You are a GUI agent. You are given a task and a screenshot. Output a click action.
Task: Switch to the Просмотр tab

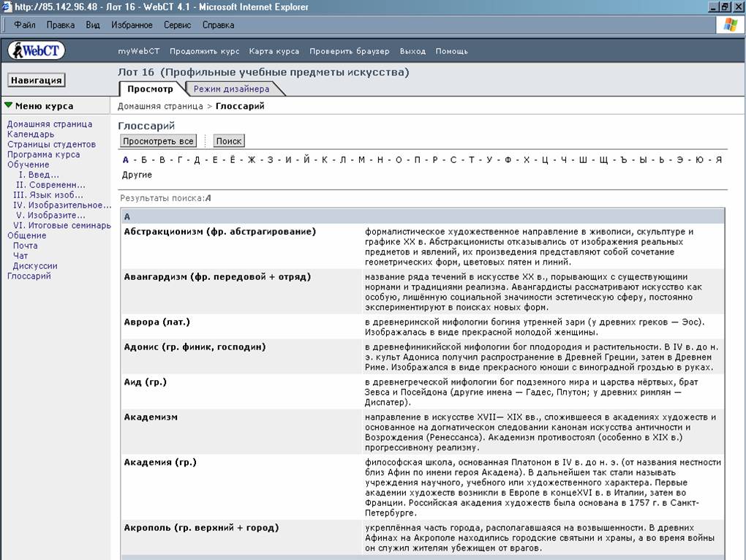pyautogui.click(x=151, y=89)
